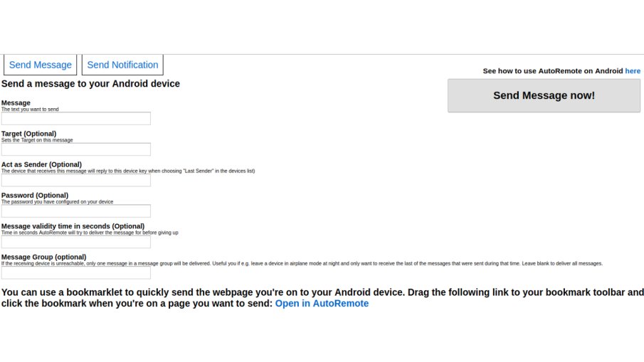
Task: Click the 'Send a message to your Android device' heading
Action: pyautogui.click(x=90, y=84)
